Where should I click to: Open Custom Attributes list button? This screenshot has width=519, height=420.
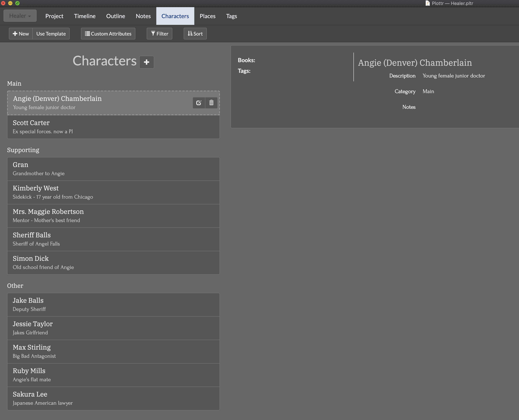(x=108, y=34)
